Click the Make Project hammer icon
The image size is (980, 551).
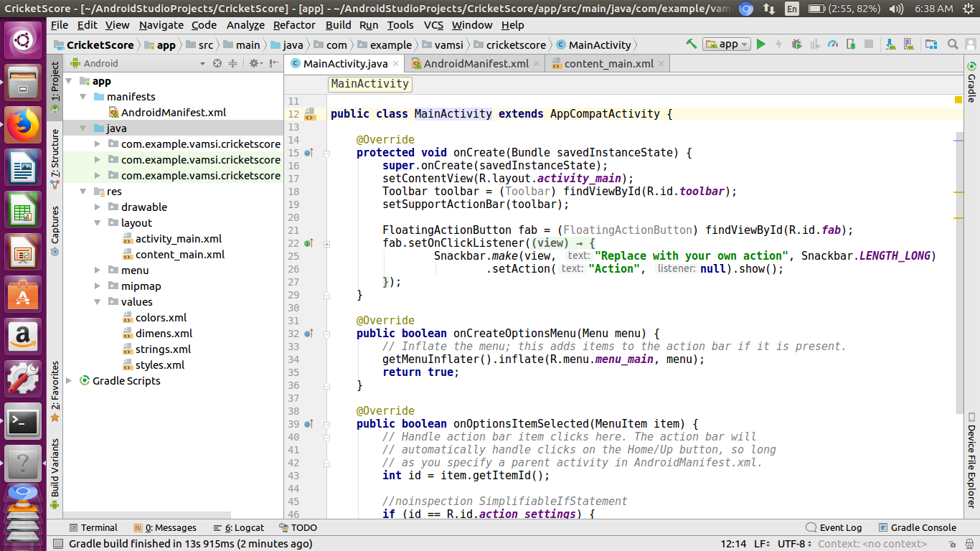[x=692, y=44]
